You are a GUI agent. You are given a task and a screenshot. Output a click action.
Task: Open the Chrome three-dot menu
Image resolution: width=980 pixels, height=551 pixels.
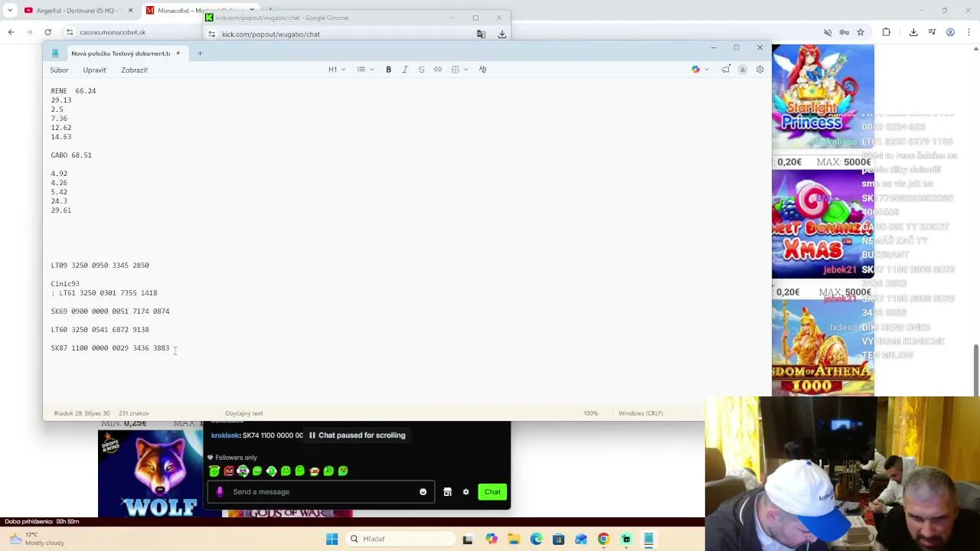pyautogui.click(x=969, y=32)
